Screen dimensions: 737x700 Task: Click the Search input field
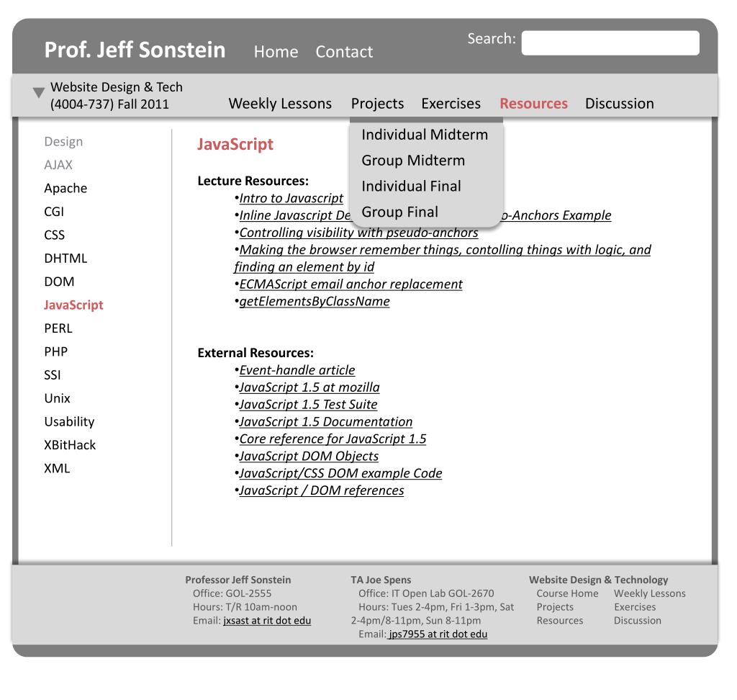[x=610, y=42]
